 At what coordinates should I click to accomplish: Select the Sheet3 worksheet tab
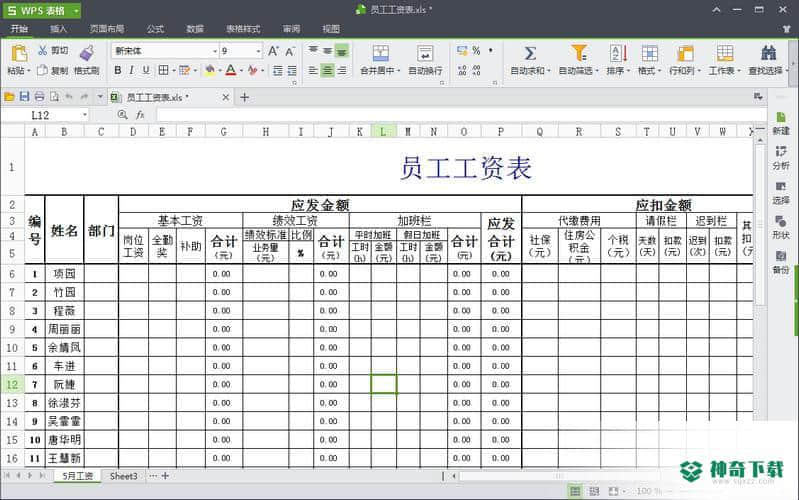(124, 476)
